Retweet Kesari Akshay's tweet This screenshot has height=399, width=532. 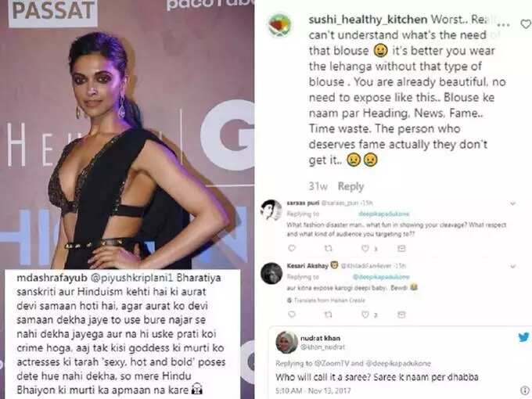tap(328, 315)
